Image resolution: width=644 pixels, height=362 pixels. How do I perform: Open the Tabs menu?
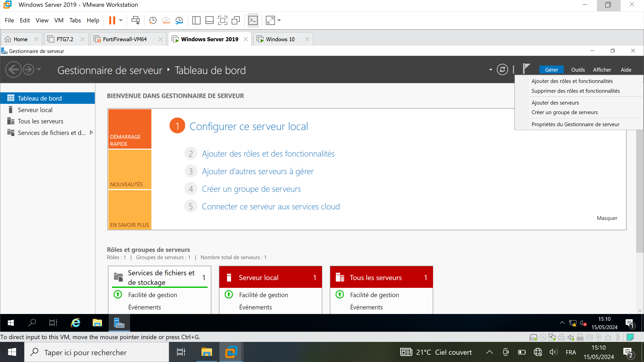75,20
